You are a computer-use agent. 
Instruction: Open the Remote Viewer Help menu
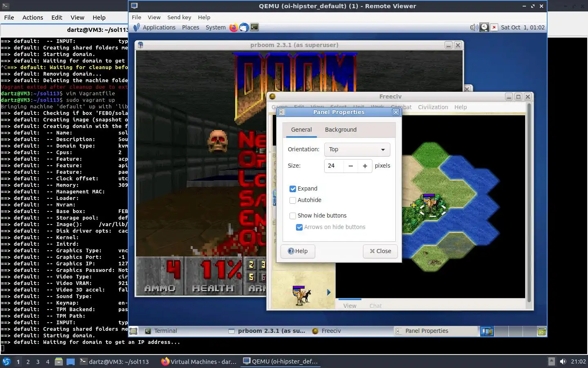point(204,17)
